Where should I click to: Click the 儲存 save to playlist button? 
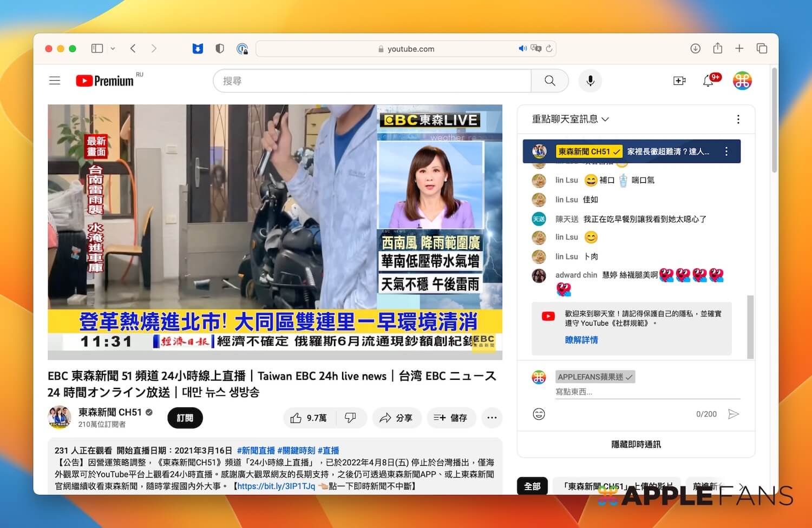click(451, 418)
